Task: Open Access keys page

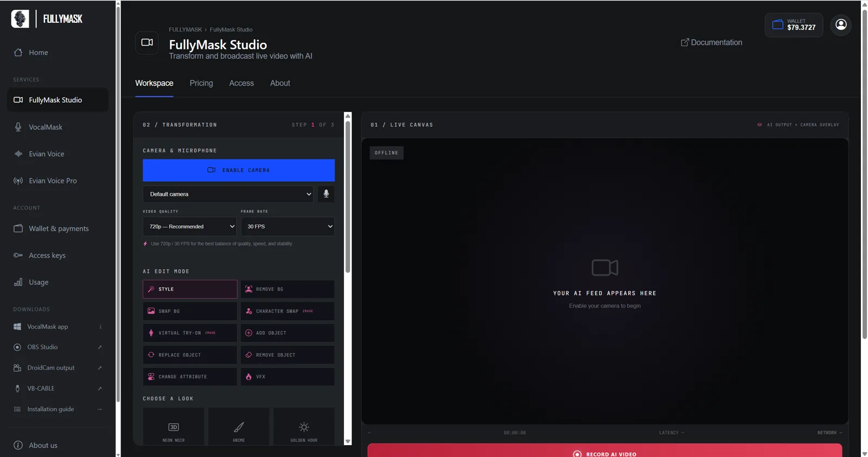Action: [58, 255]
